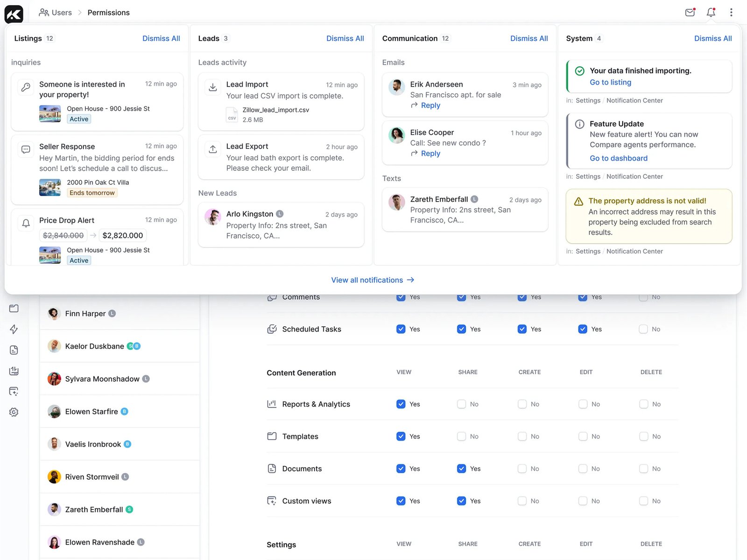The height and width of the screenshot is (560, 747).
Task: Click the app logo in top-left corner
Action: coord(14,14)
